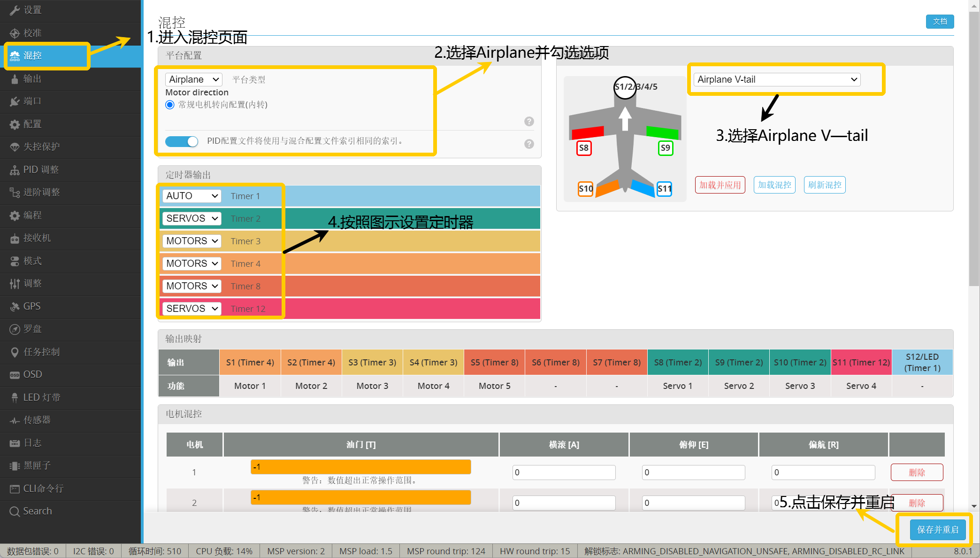Click the 失控保护 failsafe parachute icon

coord(15,147)
